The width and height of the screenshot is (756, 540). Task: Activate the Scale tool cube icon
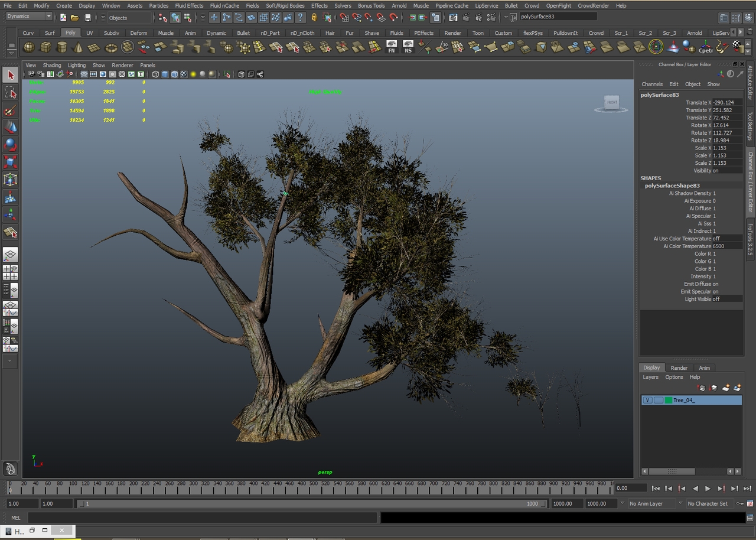(x=10, y=162)
